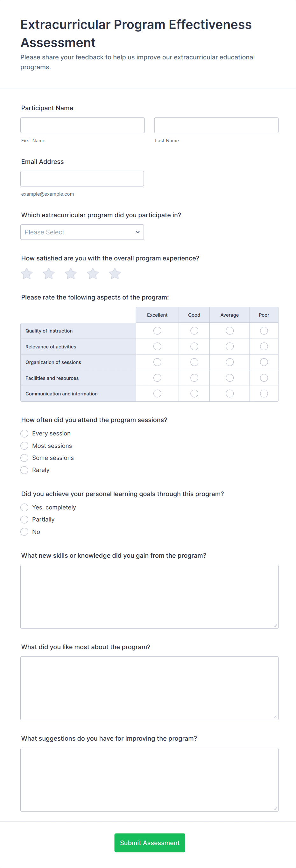Focus the Email Address input
Viewport: 296px width, 868px height.
pos(82,178)
